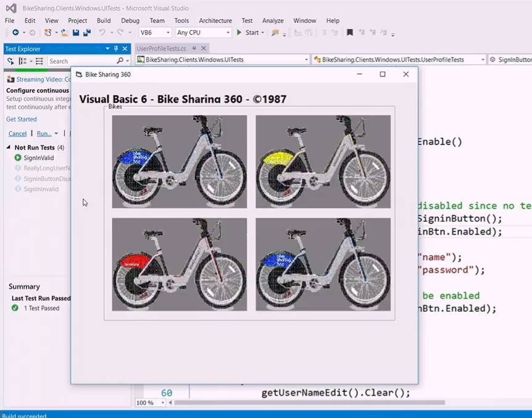Click the green Start debugging arrow

coord(239,33)
